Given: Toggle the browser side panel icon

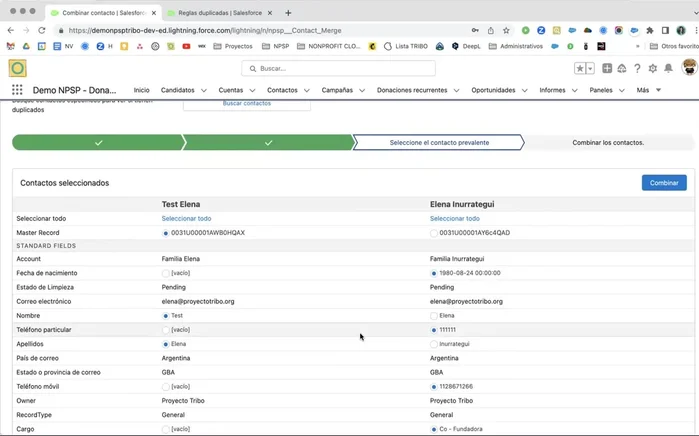Looking at the screenshot, I should (x=665, y=30).
